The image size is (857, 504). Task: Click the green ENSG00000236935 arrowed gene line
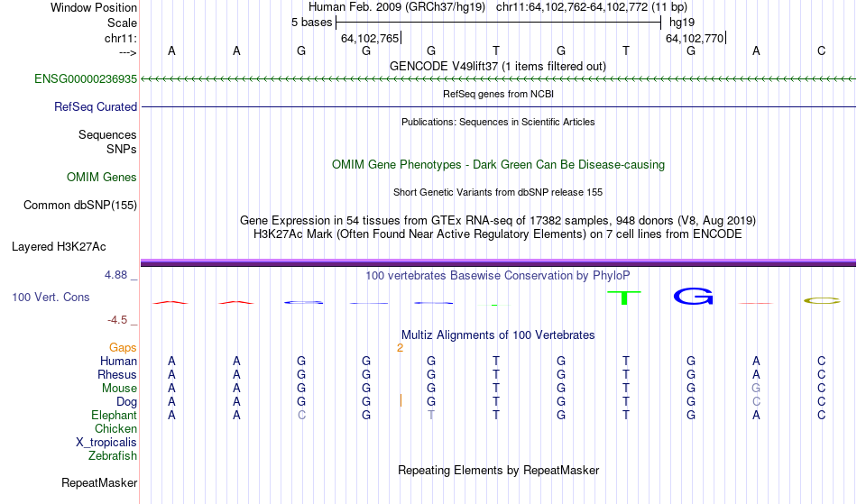point(499,79)
